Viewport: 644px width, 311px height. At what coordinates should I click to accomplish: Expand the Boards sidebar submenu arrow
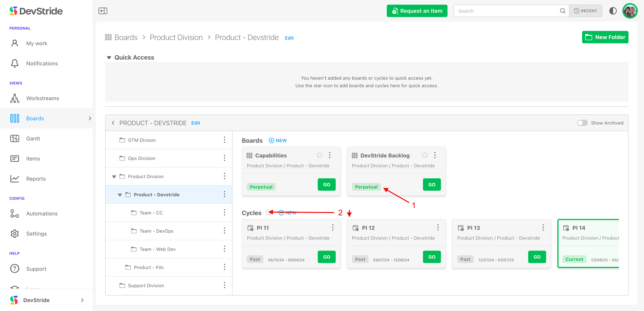(x=90, y=118)
